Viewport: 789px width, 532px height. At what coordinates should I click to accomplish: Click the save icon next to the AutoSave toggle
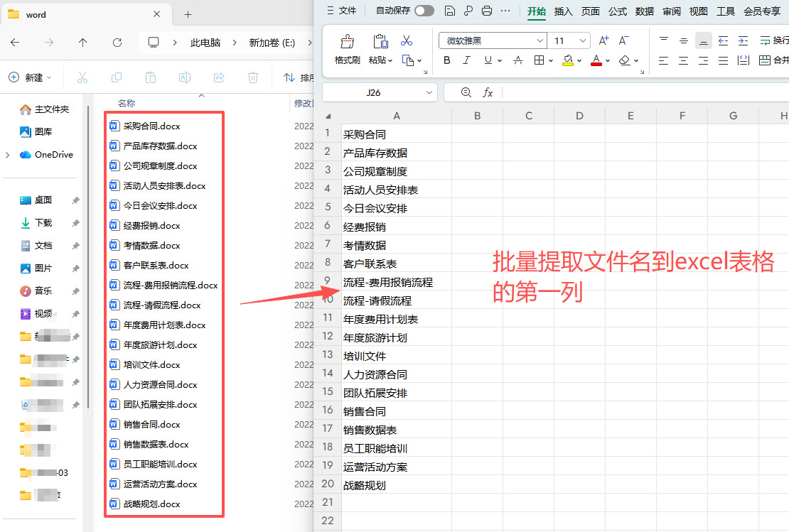pos(449,11)
